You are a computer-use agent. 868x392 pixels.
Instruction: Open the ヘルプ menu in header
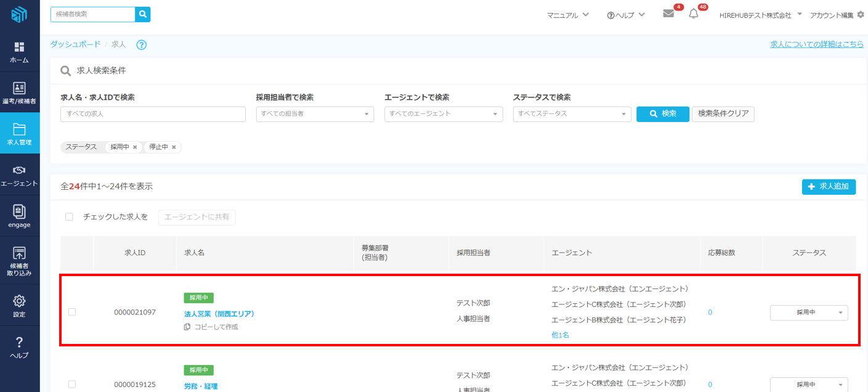coord(626,15)
